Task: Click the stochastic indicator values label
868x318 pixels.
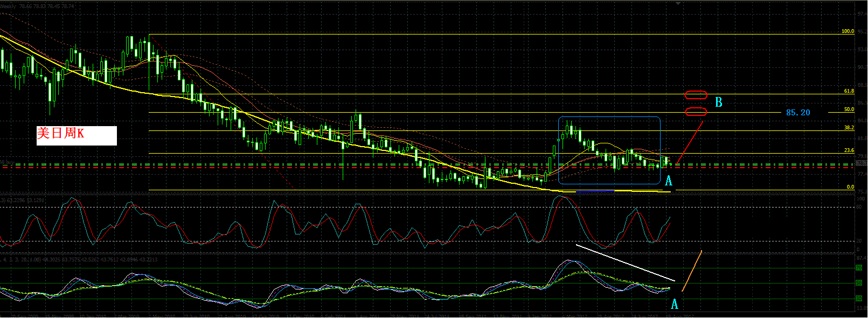Action: click(23, 200)
